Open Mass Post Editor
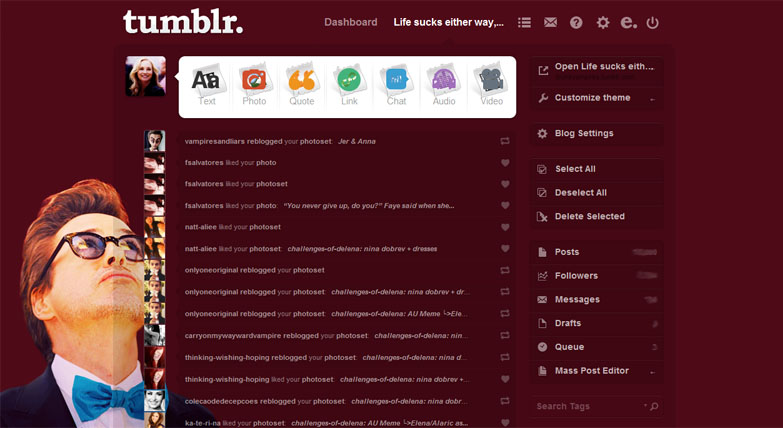Screen dimensions: 783x428 coord(597,371)
